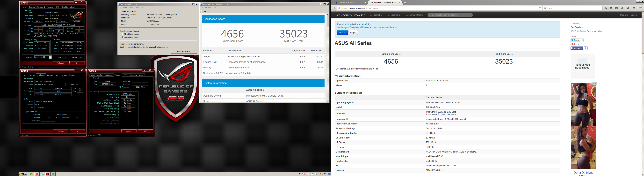Click OK in the CPU-Z Mainboard window

[x=77, y=131]
